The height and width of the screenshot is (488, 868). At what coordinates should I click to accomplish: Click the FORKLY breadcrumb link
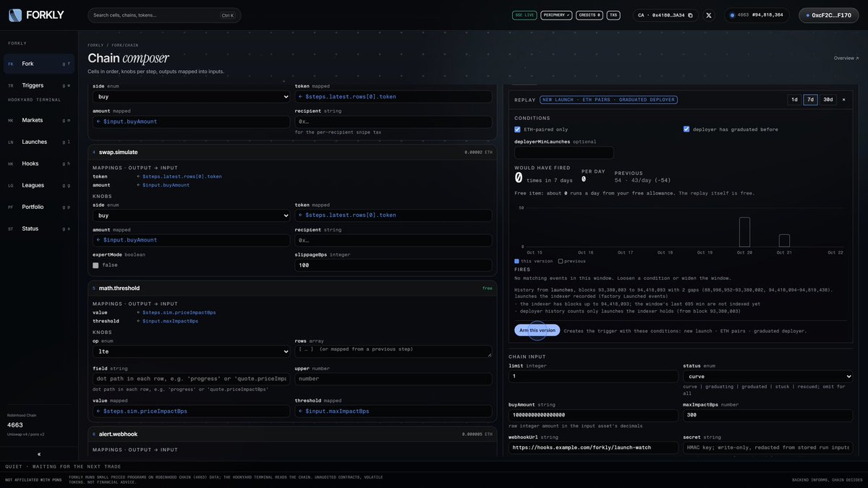[95, 45]
